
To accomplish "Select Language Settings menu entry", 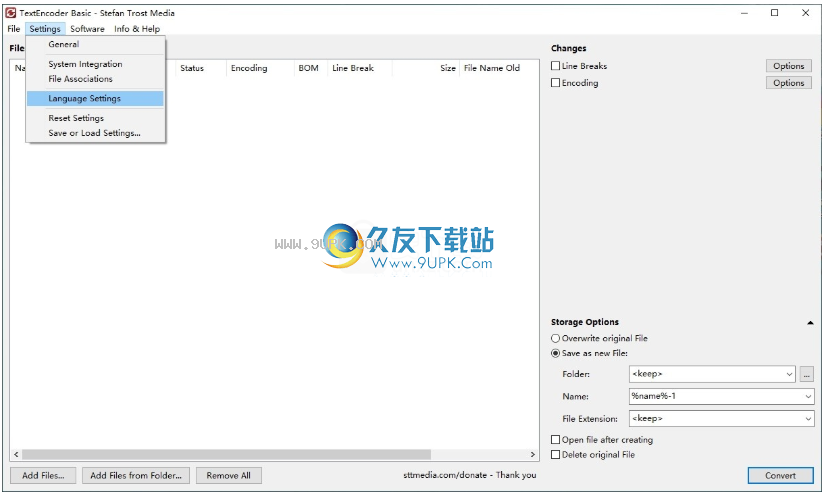I will [95, 98].
